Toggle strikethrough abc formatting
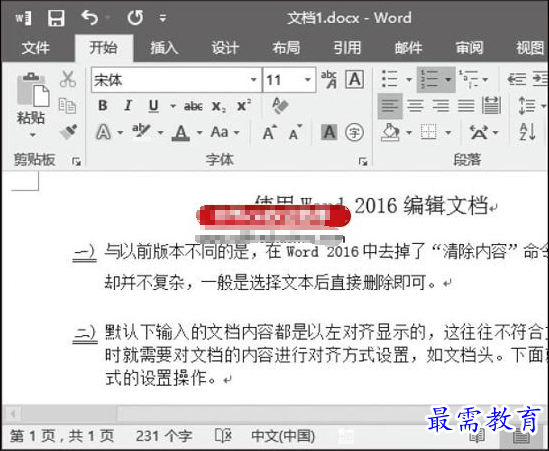Viewport: 549px width, 451px height. [x=193, y=106]
